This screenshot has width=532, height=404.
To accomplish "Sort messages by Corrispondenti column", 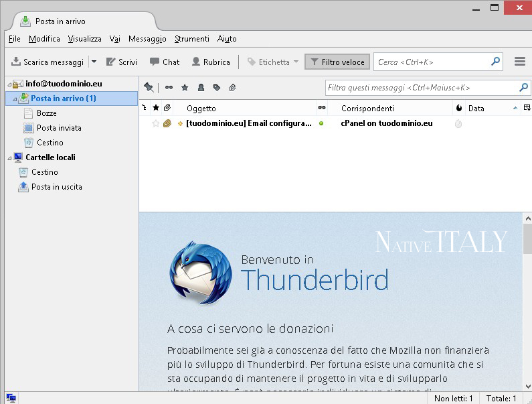I will 390,109.
